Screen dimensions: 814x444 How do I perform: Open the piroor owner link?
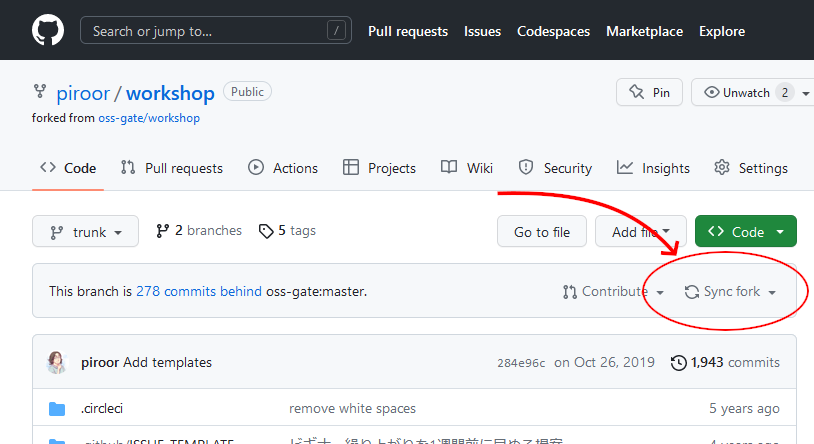tap(83, 93)
